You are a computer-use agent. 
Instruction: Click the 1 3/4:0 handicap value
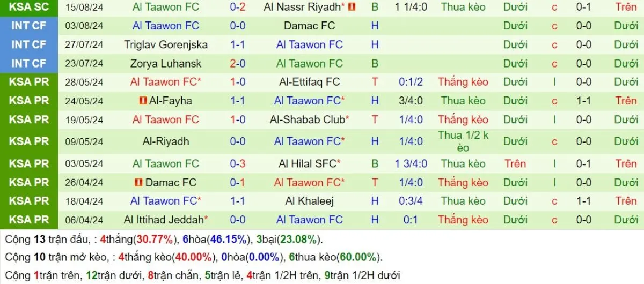pyautogui.click(x=411, y=163)
